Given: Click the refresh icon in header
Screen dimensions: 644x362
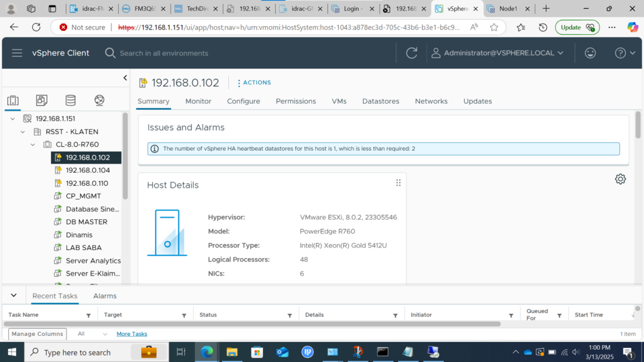Looking at the screenshot, I should (x=412, y=53).
